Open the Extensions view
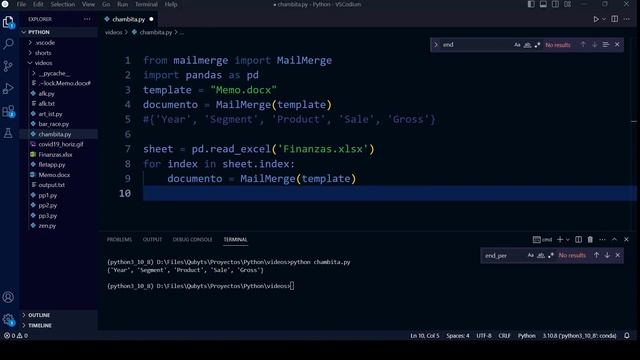 click(8, 111)
